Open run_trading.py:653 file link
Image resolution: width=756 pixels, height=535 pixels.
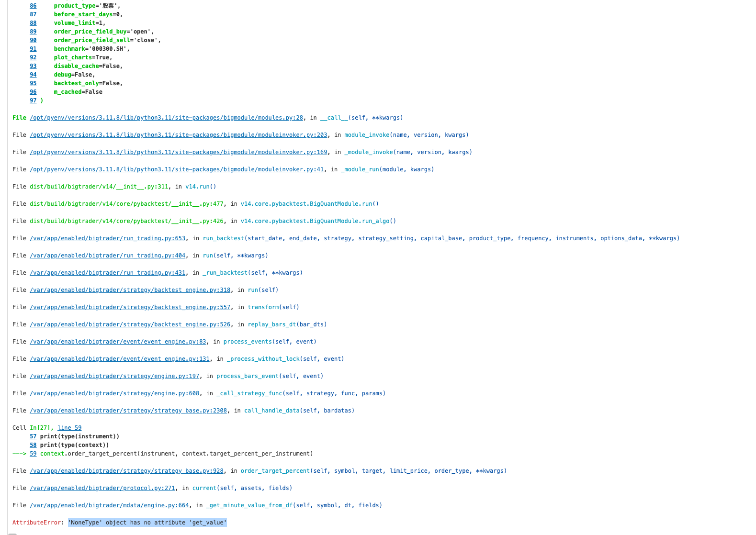click(107, 238)
